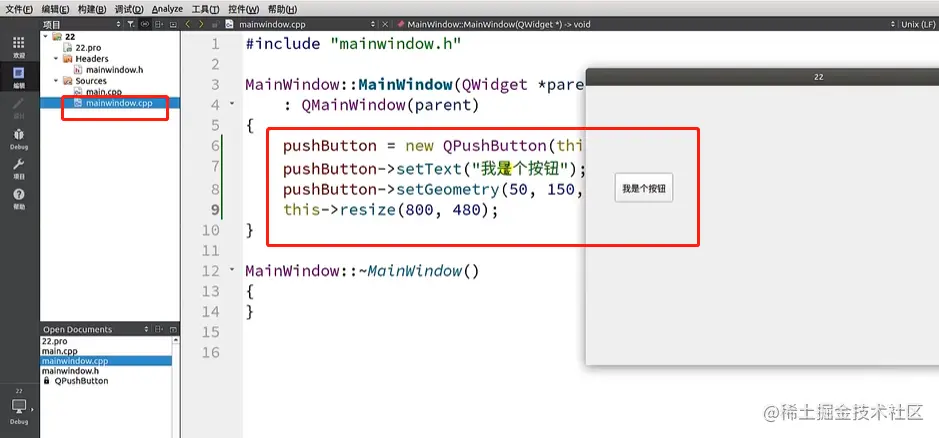Switch to 编辑 (Edit) mode

(19, 76)
